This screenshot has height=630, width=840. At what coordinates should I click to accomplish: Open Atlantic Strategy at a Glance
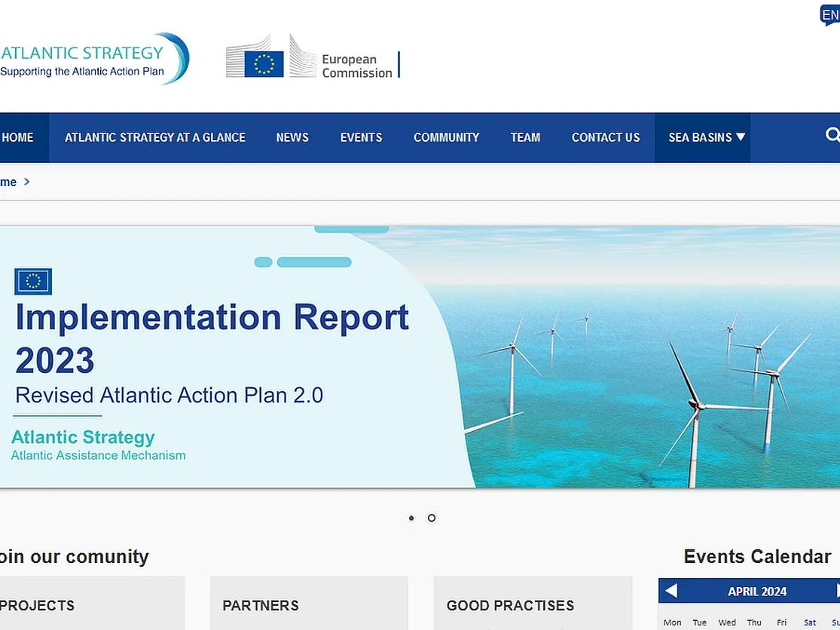click(155, 138)
